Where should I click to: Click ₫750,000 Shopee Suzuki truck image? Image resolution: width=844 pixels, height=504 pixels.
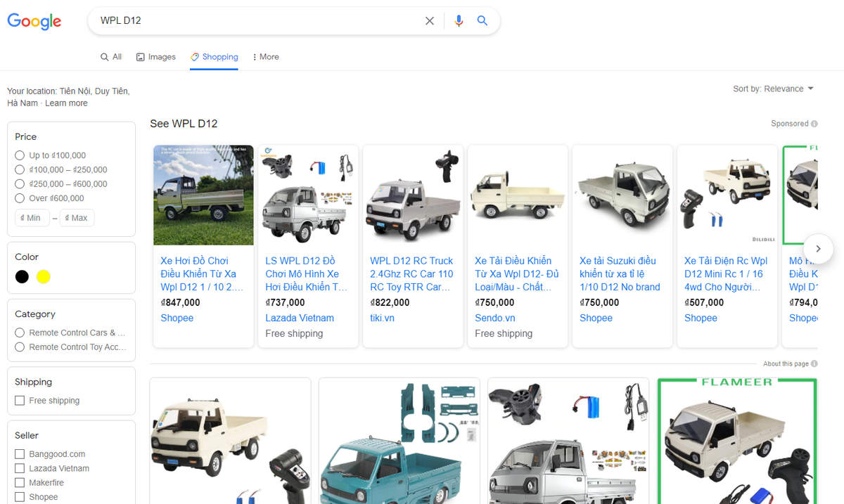622,195
